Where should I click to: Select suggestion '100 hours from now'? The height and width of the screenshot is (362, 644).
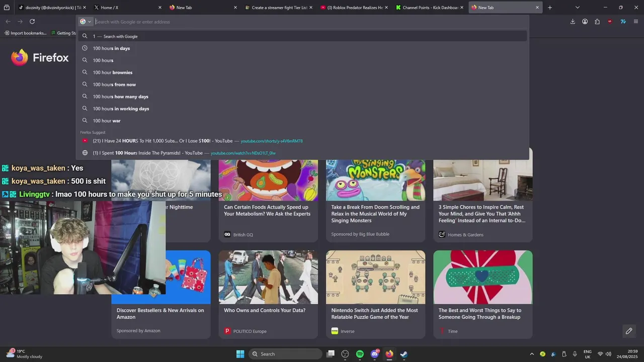pyautogui.click(x=302, y=84)
